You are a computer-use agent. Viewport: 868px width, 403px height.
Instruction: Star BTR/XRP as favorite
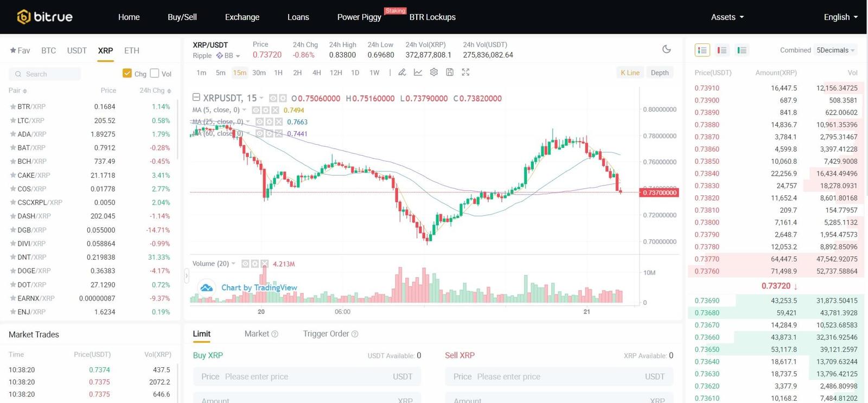[13, 107]
